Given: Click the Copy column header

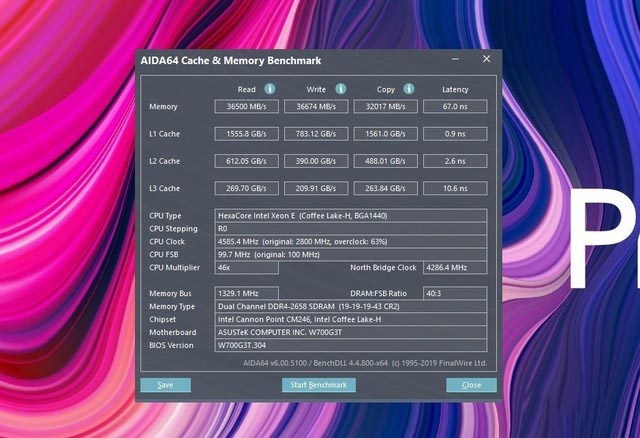Looking at the screenshot, I should [x=386, y=90].
